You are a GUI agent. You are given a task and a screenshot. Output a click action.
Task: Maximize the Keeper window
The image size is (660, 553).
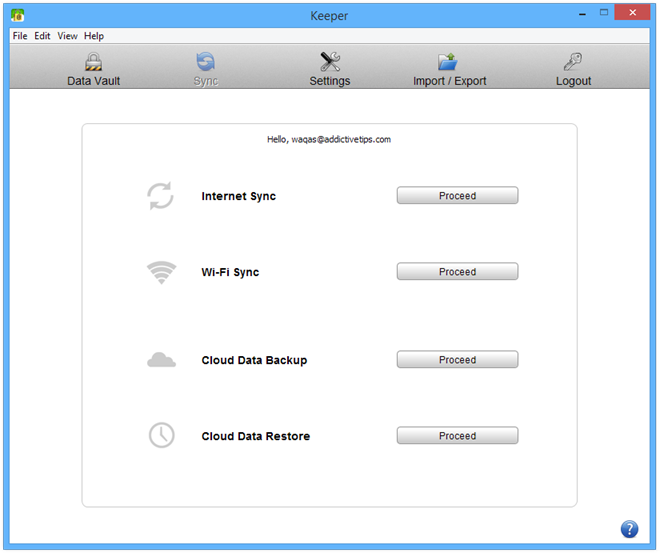click(604, 13)
